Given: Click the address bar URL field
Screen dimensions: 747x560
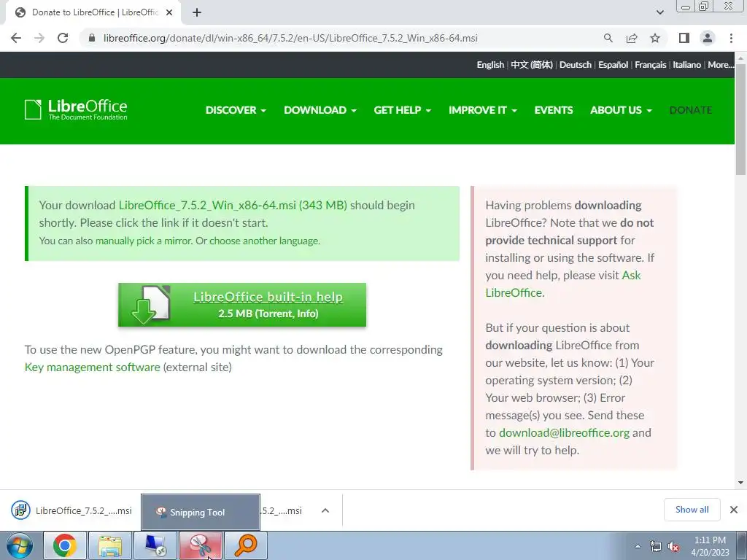Looking at the screenshot, I should click(290, 38).
